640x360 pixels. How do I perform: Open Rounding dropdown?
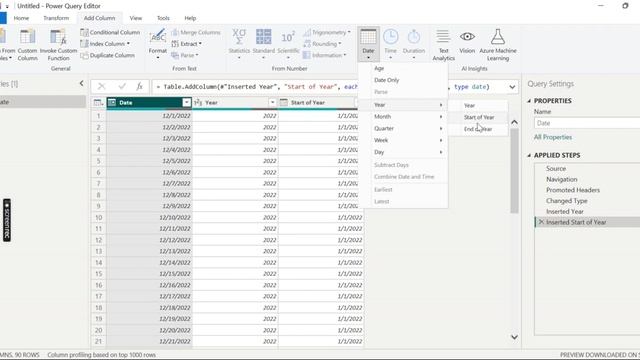coord(322,44)
